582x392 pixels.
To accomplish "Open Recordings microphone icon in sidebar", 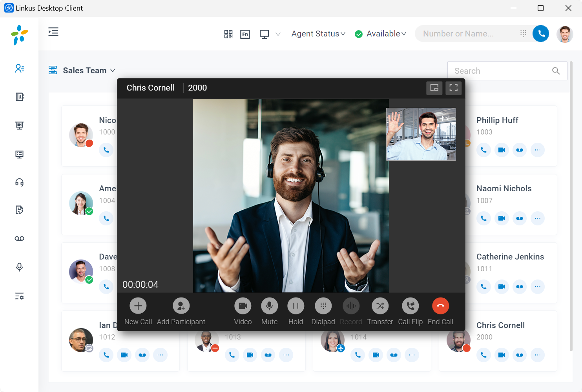I will (20, 267).
